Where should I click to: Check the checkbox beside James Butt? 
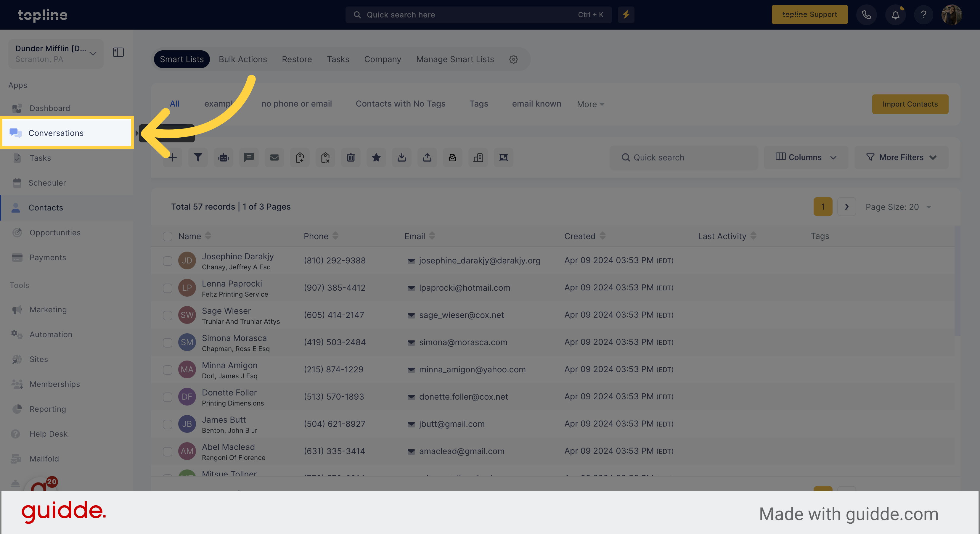pos(168,424)
